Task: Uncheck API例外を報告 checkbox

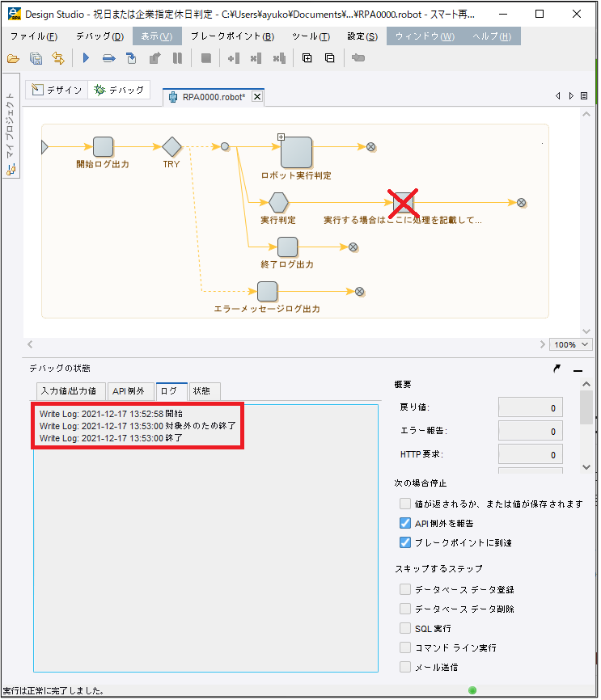Action: [x=405, y=523]
